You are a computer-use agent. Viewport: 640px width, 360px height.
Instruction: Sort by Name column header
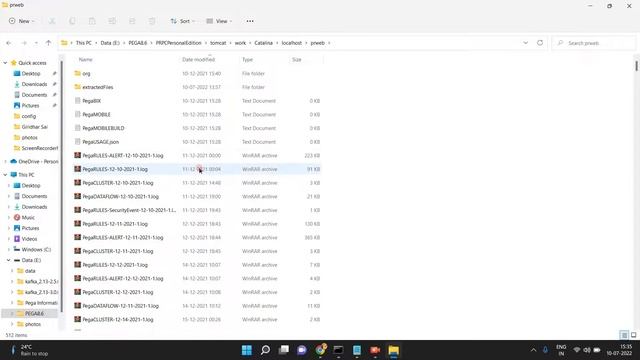click(x=86, y=60)
